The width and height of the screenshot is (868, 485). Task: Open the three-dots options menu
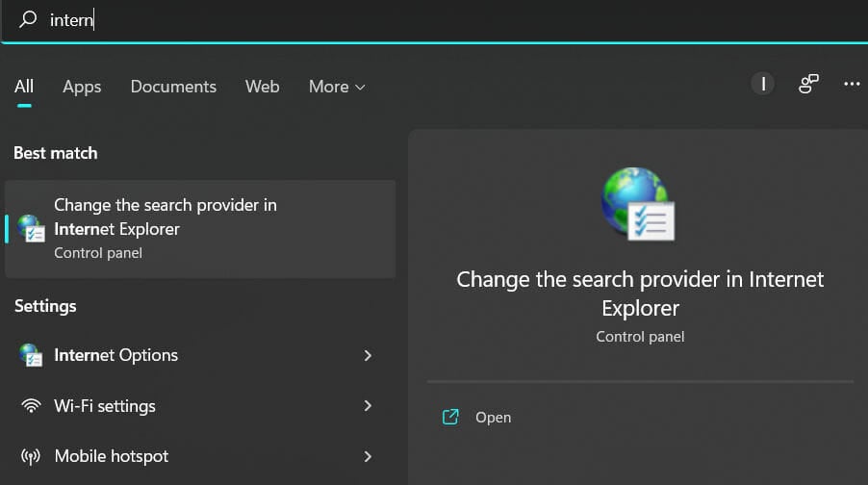click(852, 84)
